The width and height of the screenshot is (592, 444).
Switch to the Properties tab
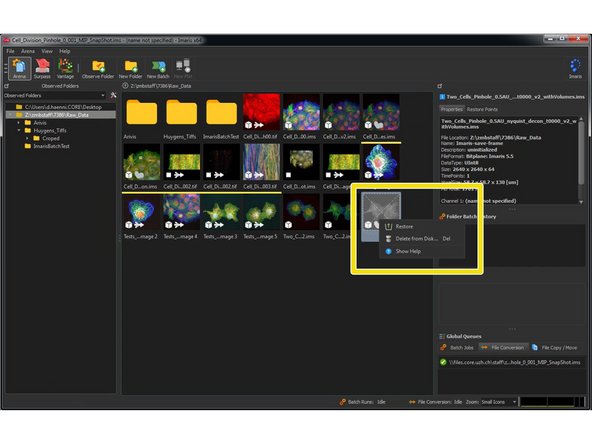452,109
